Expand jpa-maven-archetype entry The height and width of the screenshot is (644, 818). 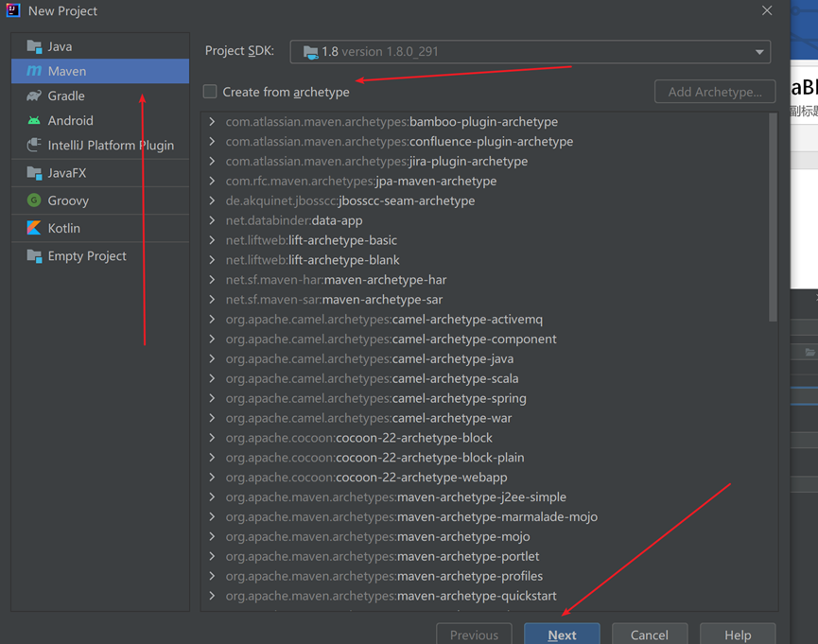[212, 181]
